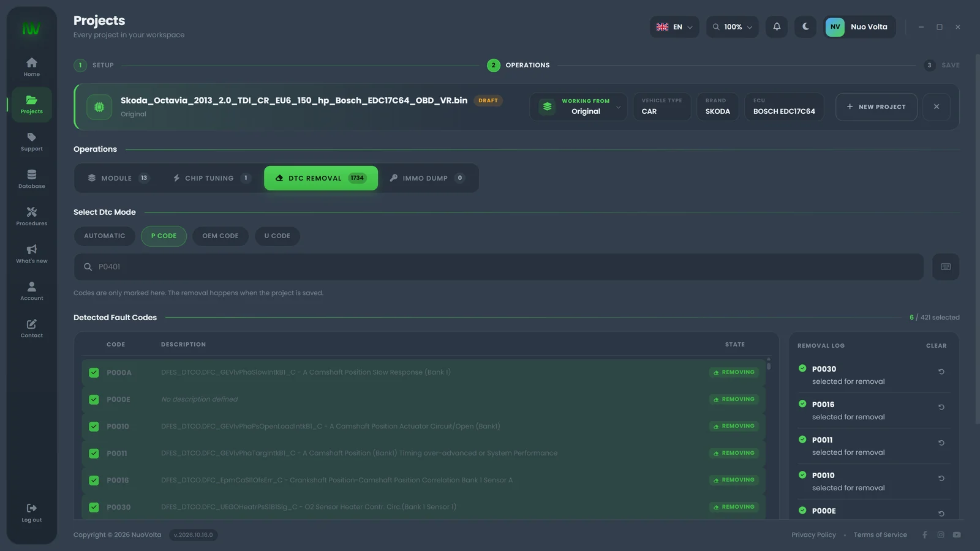The height and width of the screenshot is (551, 980).
Task: Go to the Setup step
Action: [x=94, y=66]
